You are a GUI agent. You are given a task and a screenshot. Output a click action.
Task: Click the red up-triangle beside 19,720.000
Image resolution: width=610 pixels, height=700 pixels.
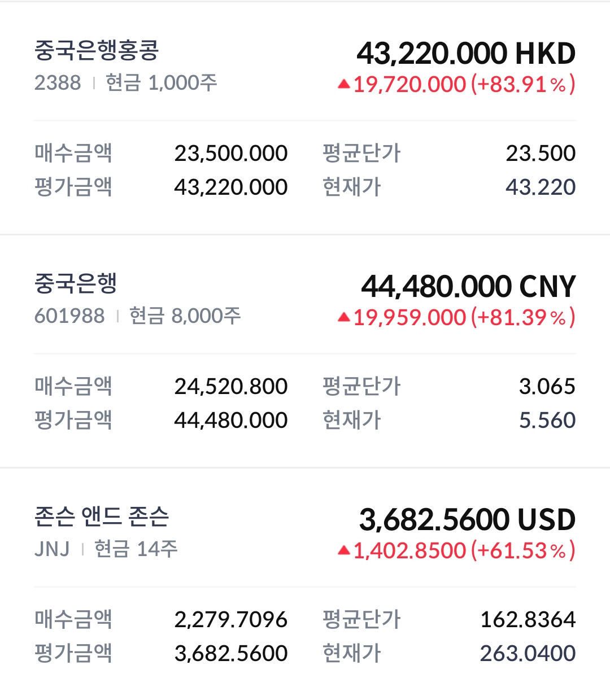(344, 84)
